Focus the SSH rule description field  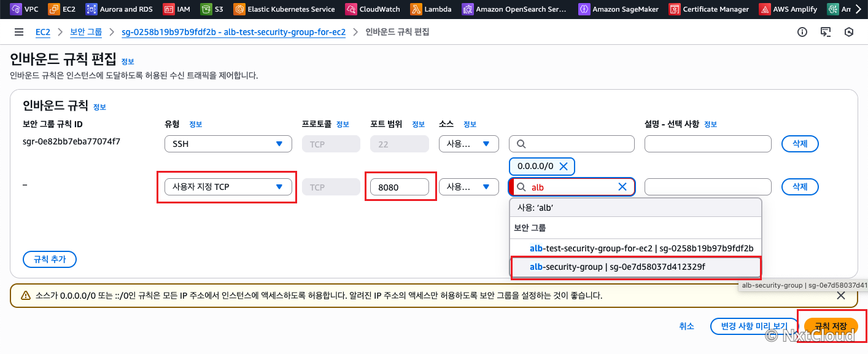point(708,144)
